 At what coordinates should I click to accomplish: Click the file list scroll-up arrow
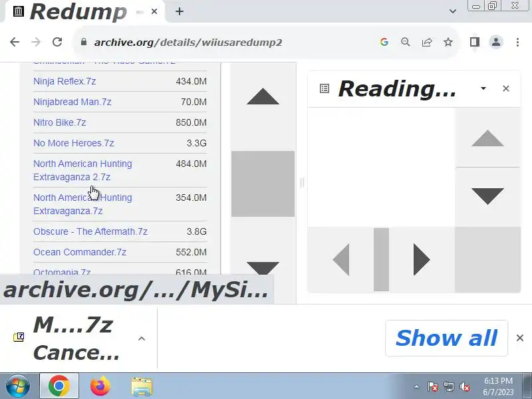click(263, 96)
